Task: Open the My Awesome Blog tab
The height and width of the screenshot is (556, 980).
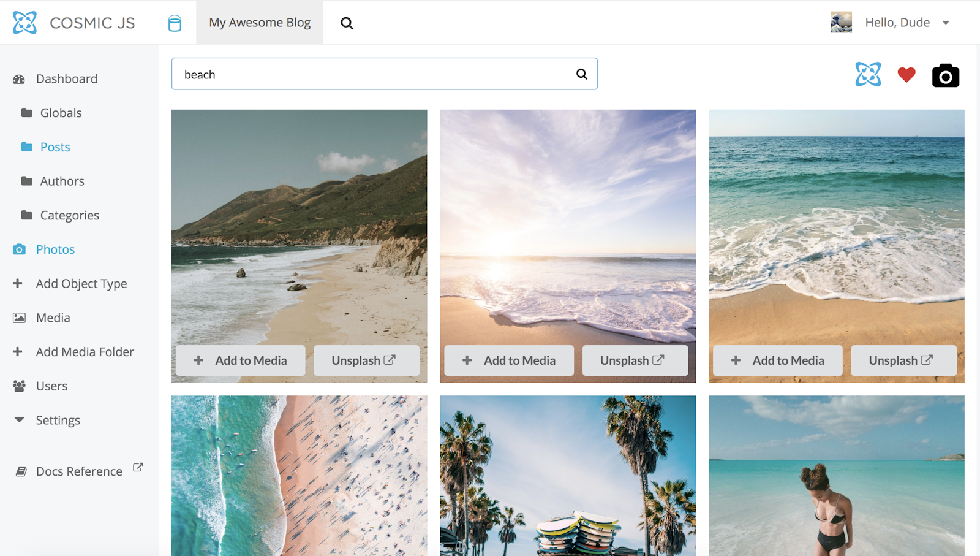Action: pos(260,23)
